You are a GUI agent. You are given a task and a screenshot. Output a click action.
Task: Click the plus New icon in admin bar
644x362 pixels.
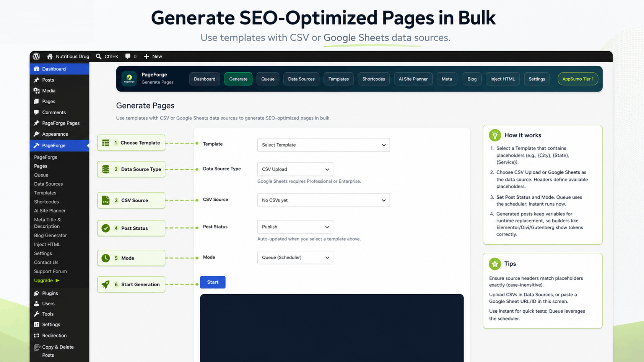click(x=146, y=56)
